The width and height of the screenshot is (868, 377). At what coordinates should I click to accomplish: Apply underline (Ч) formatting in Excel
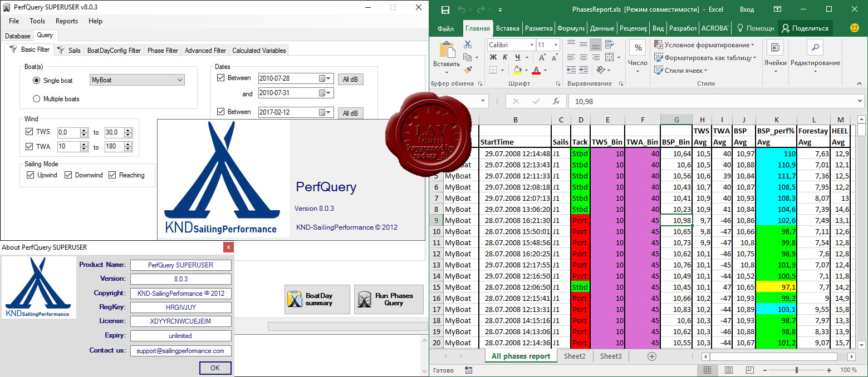coord(518,57)
